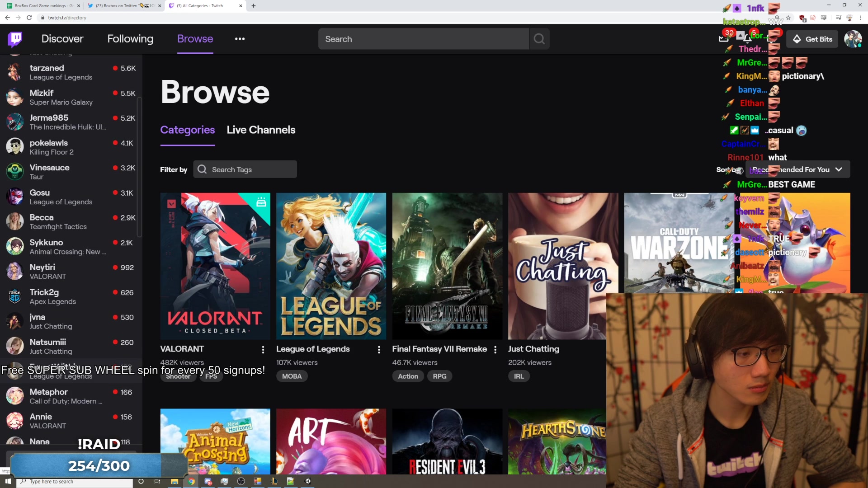Click into the main Search field

click(424, 39)
